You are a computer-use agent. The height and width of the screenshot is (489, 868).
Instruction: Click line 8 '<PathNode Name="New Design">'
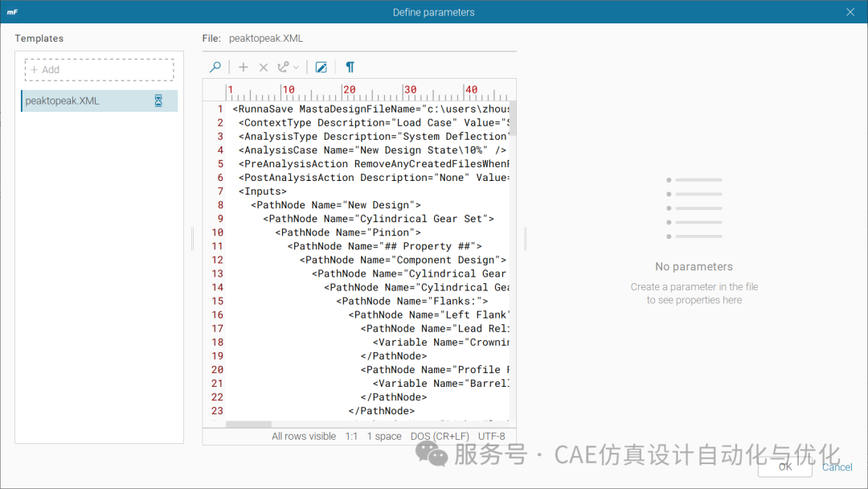click(335, 205)
